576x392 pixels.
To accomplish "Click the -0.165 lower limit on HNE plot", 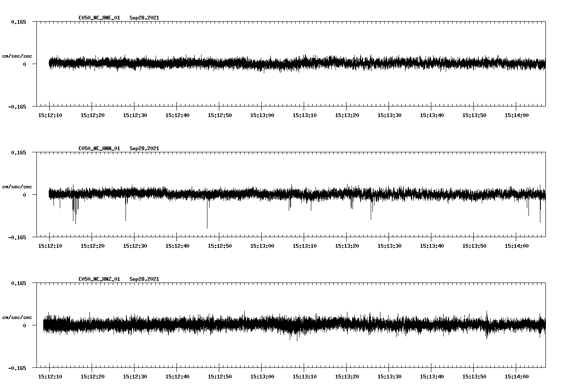I will point(17,106).
